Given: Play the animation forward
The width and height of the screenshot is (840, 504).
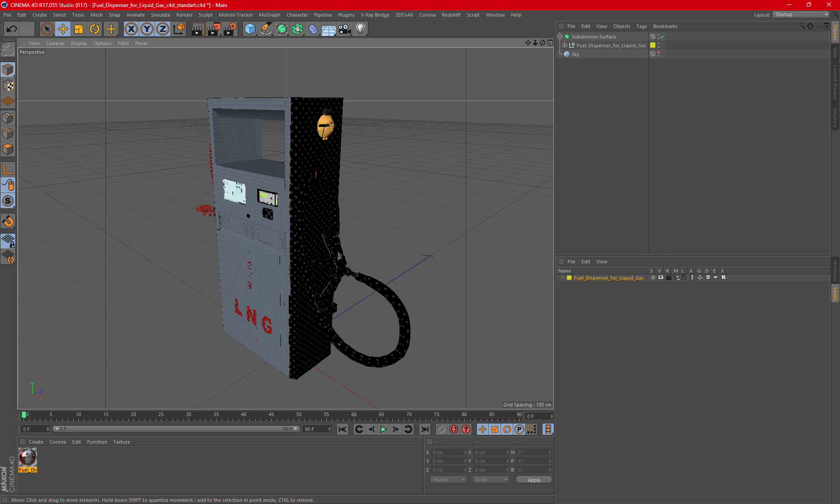Looking at the screenshot, I should pos(383,429).
